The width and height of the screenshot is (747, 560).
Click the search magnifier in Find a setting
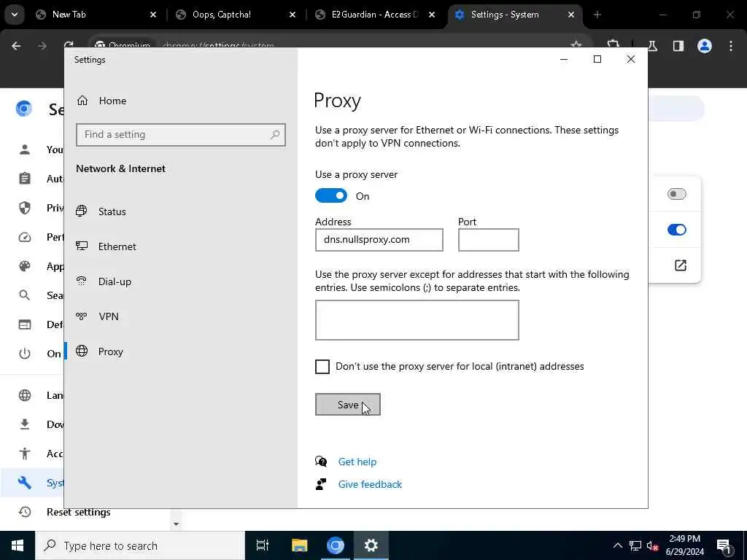[x=275, y=135]
